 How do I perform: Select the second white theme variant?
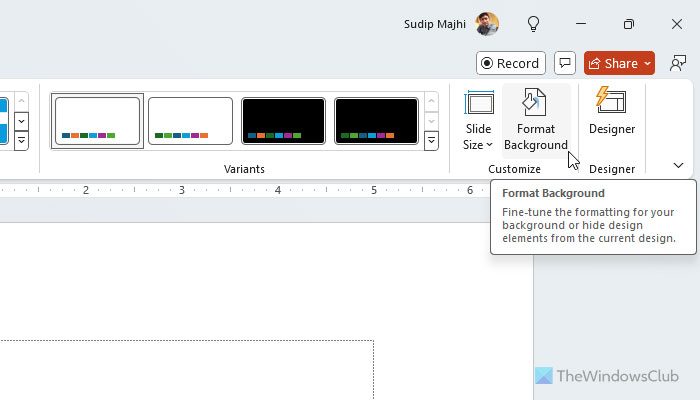point(191,121)
